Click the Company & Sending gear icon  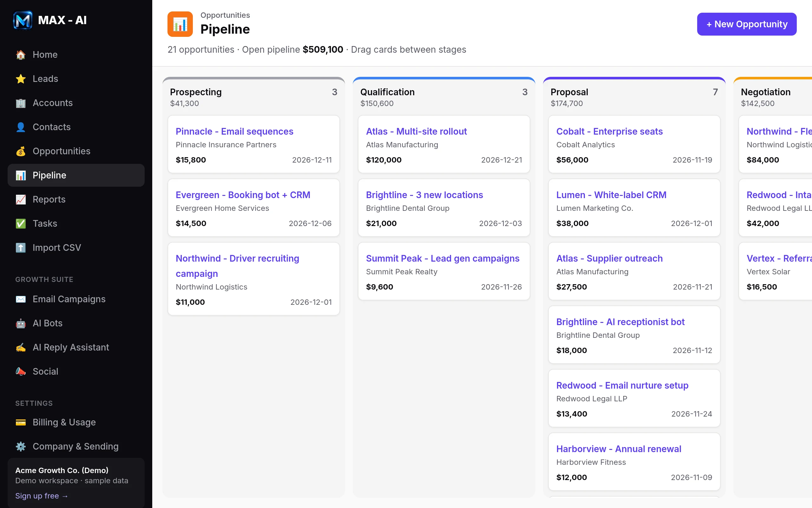(21, 446)
